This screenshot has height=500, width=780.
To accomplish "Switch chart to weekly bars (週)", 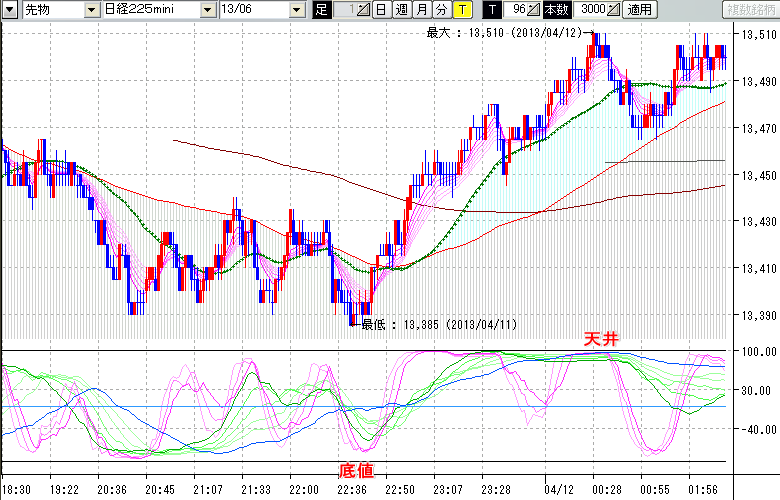I will point(400,10).
